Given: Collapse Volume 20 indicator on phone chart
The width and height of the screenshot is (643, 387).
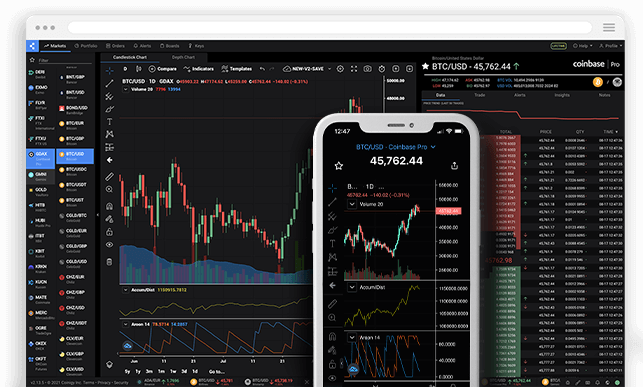Looking at the screenshot, I should [352, 204].
